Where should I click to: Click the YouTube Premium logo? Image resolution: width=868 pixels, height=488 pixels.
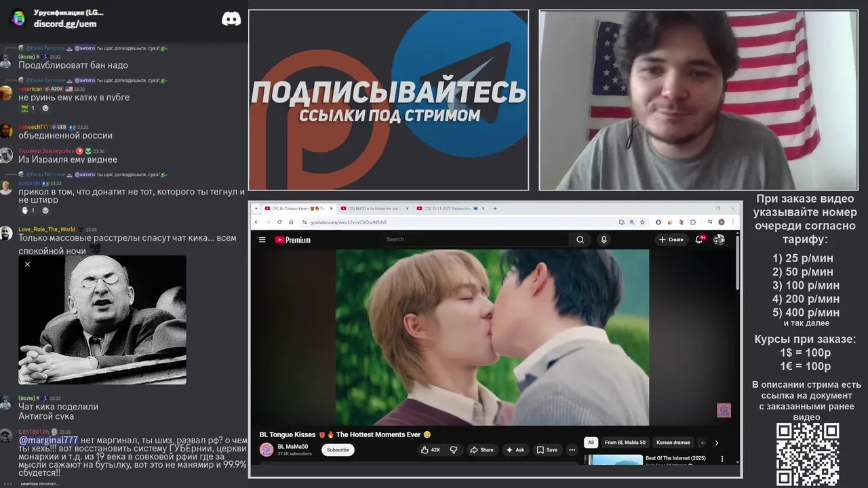tap(293, 239)
